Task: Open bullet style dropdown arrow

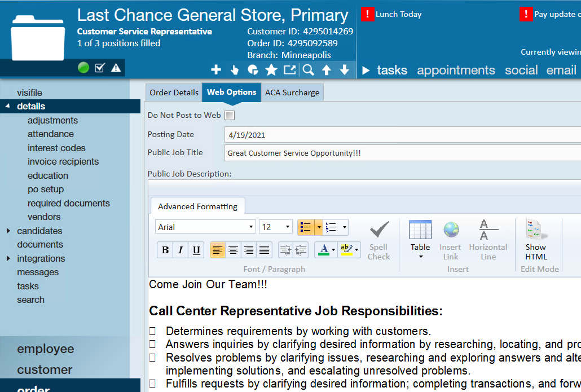Action: (x=319, y=227)
